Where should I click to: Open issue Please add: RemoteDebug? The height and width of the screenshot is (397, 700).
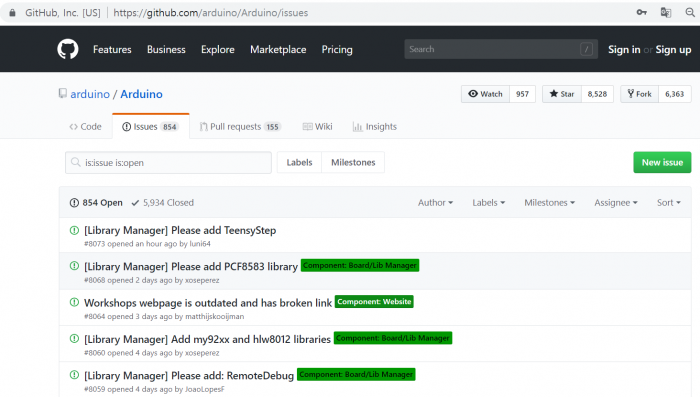click(x=189, y=375)
